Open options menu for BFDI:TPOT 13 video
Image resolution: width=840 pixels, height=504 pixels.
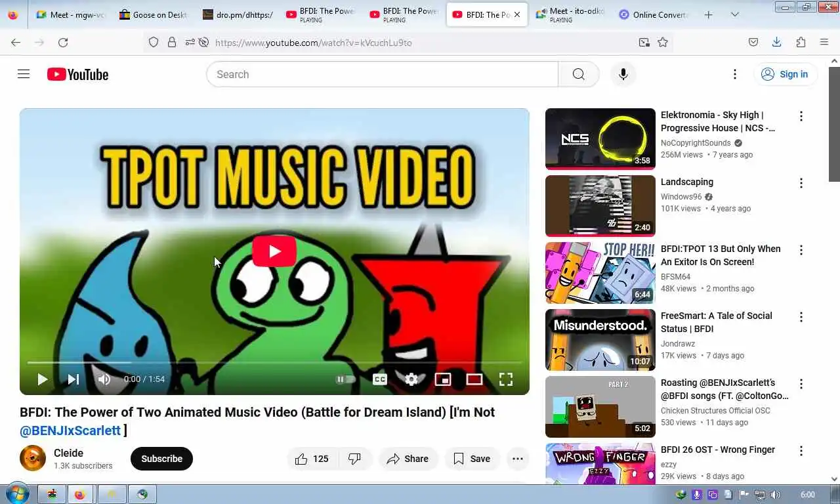801,250
